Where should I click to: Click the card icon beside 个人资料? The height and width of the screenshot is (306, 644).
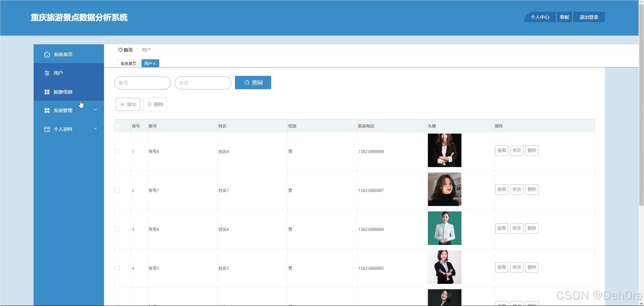click(x=47, y=129)
